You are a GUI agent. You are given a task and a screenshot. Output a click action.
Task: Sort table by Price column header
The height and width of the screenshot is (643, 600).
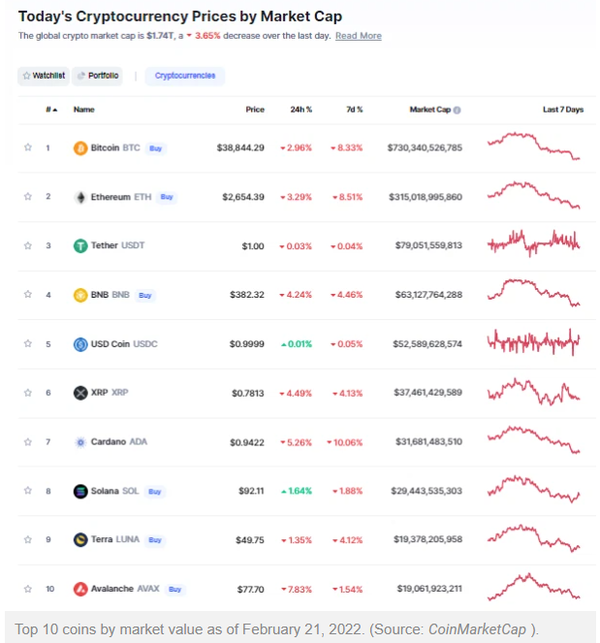pyautogui.click(x=255, y=109)
